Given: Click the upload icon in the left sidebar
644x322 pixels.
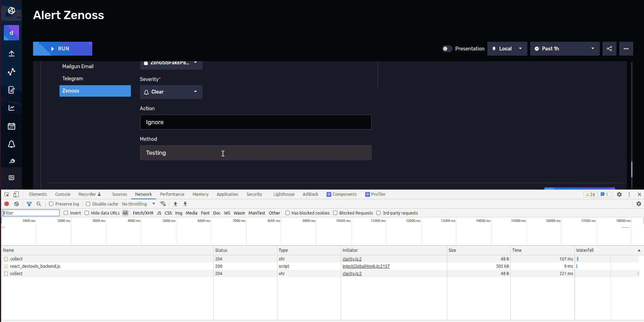Looking at the screenshot, I should pyautogui.click(x=11, y=54).
